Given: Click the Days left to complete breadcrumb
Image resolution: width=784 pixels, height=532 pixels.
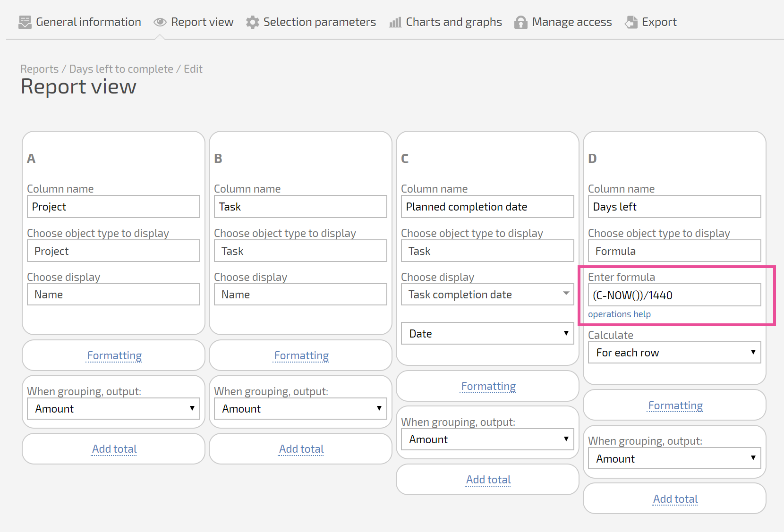Looking at the screenshot, I should click(x=121, y=69).
